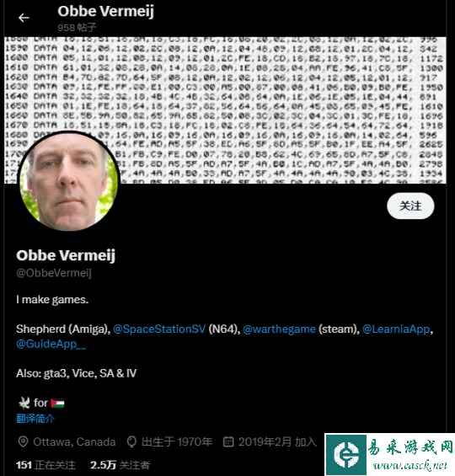Click the birthday balloon icon
The height and width of the screenshot is (476, 455).
tap(131, 441)
